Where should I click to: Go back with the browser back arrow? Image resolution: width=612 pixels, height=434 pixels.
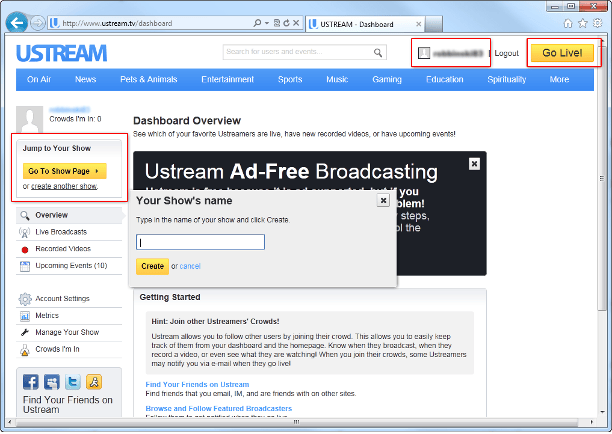pyautogui.click(x=17, y=23)
